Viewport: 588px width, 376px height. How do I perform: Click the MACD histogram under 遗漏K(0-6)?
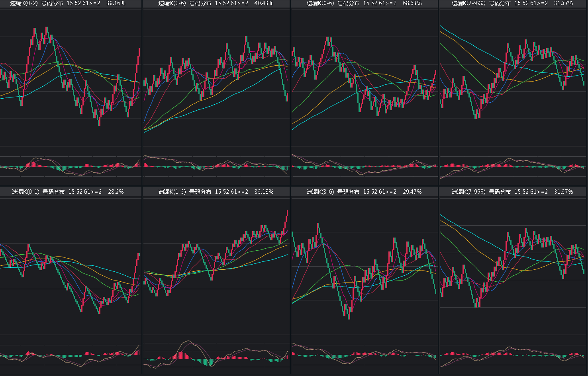(365, 166)
